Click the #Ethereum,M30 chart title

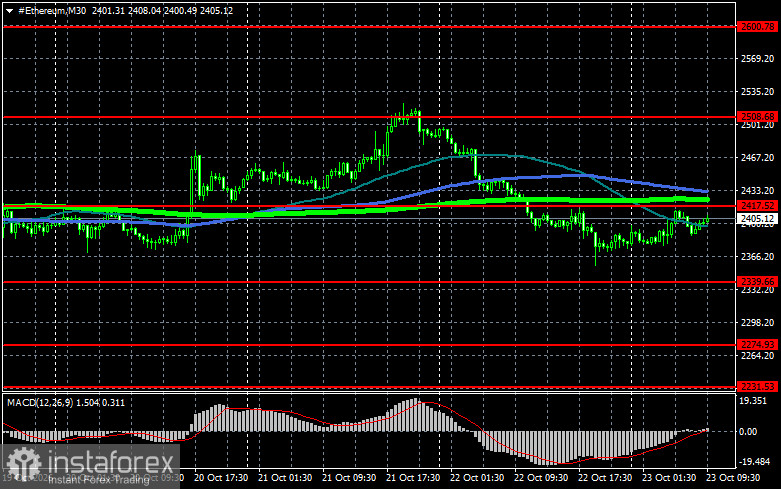pyautogui.click(x=51, y=10)
